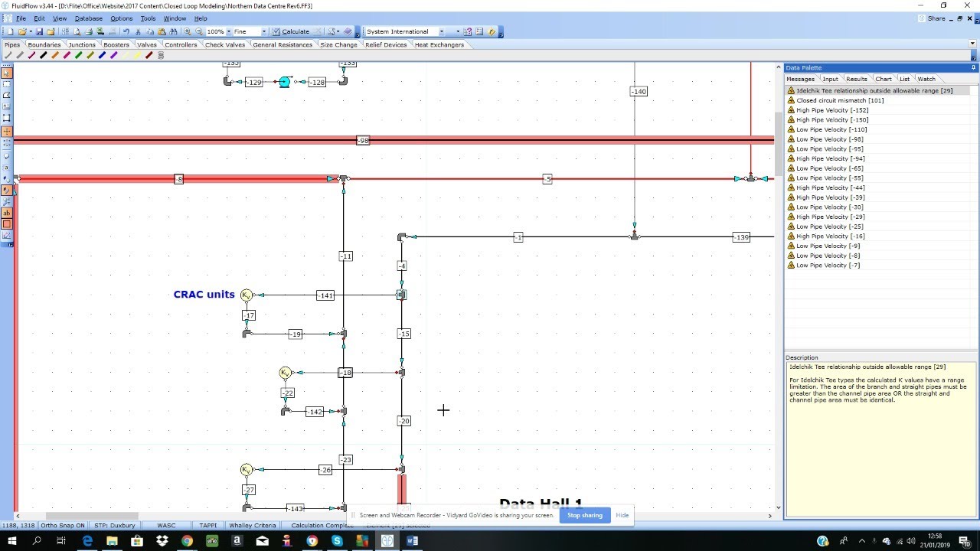
Task: Open the File menu
Action: click(x=21, y=18)
